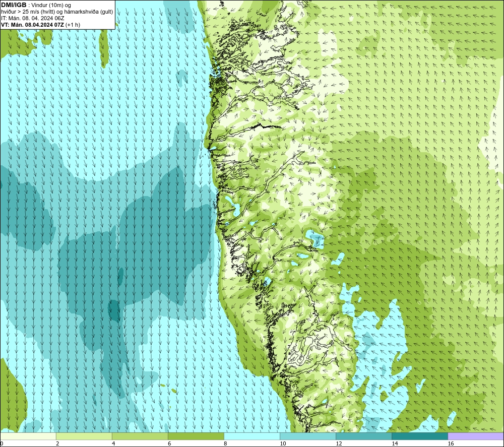
Task: Click the scale label '8'
Action: [225, 443]
